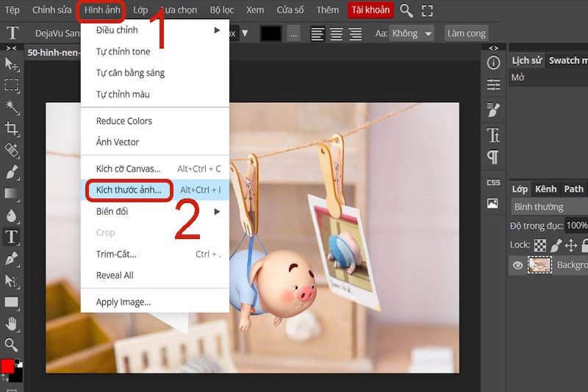Select the Move tool in left toolbar
Screen dimensions: 588x392
coord(11,65)
